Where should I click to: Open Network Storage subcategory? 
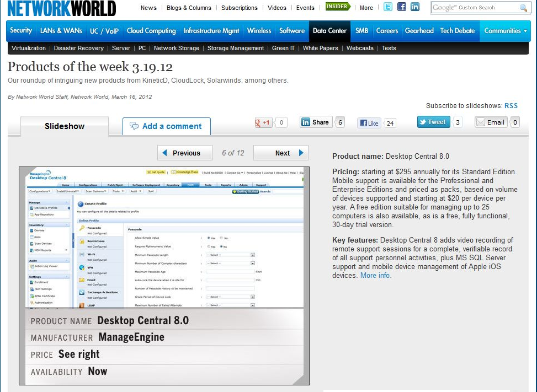coord(177,48)
